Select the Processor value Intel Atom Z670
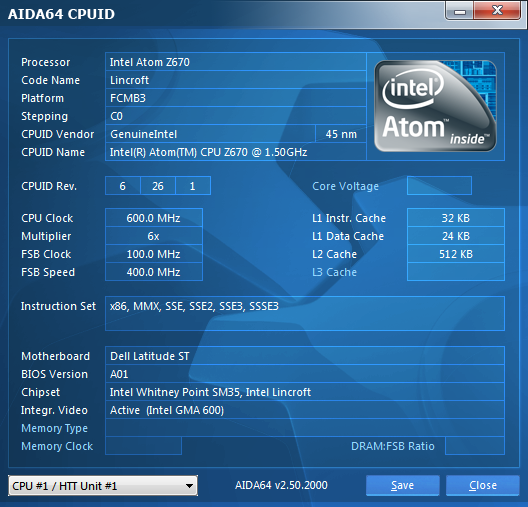This screenshot has width=528, height=507. point(236,62)
